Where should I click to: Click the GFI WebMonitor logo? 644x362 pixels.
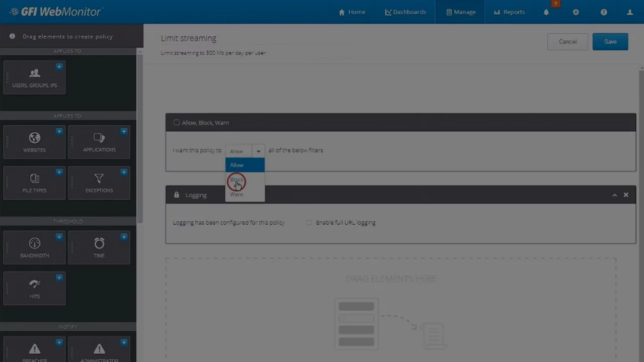tap(55, 12)
